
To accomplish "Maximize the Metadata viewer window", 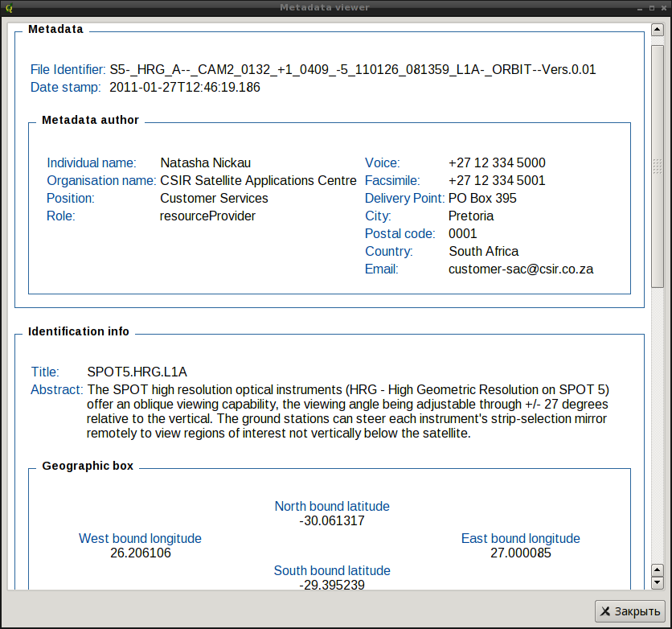I will tap(652, 8).
